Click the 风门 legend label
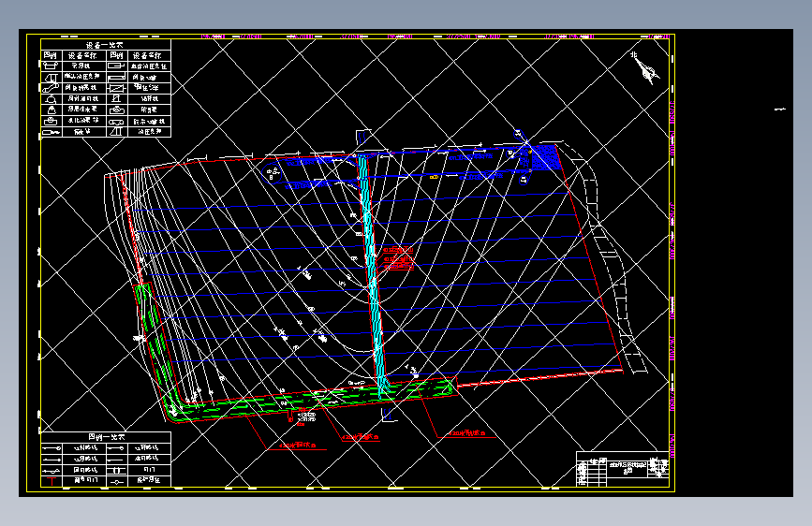 pyautogui.click(x=149, y=470)
